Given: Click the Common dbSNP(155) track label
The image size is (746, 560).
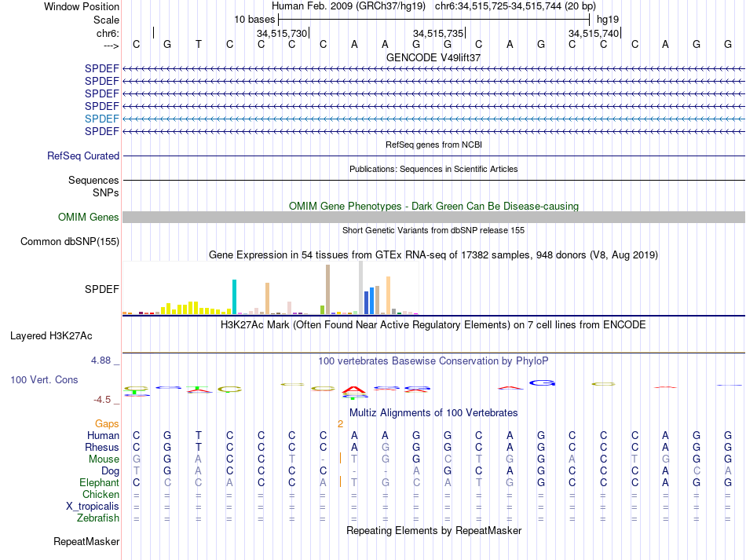Looking at the screenshot, I should point(70,242).
